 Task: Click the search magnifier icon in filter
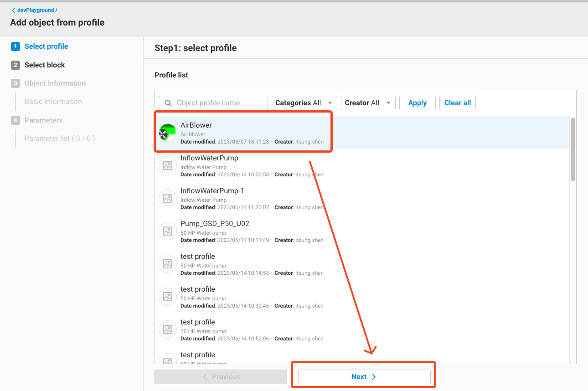[168, 103]
